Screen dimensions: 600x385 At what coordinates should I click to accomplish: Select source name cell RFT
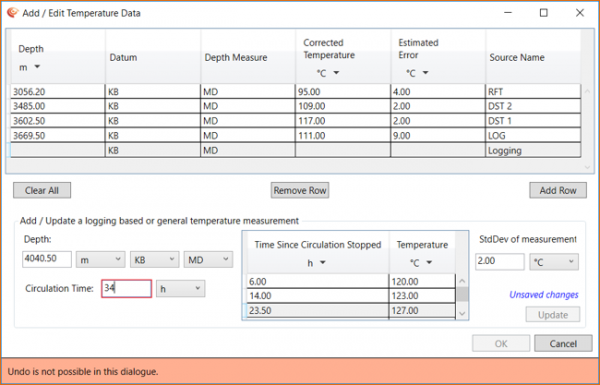pyautogui.click(x=533, y=91)
